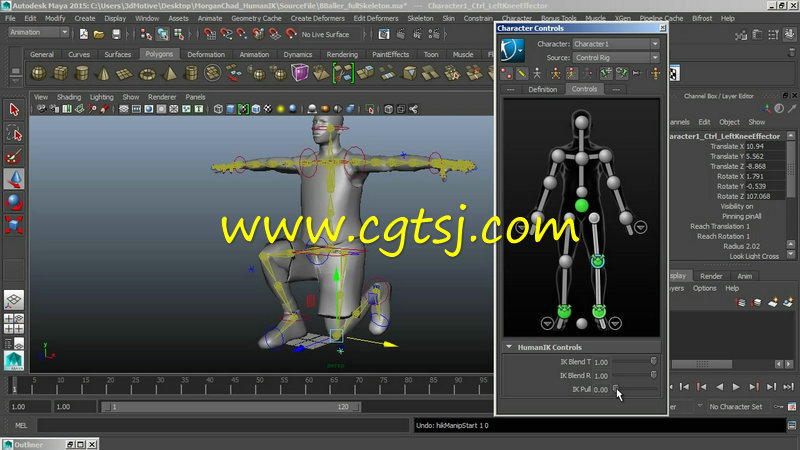
Task: Click the New Scene icon
Action: tap(84, 34)
